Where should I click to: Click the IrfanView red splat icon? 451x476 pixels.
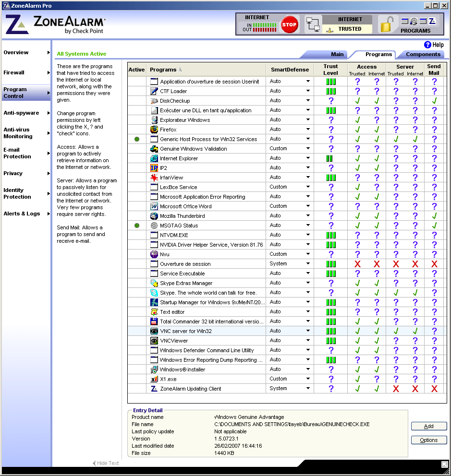click(154, 178)
